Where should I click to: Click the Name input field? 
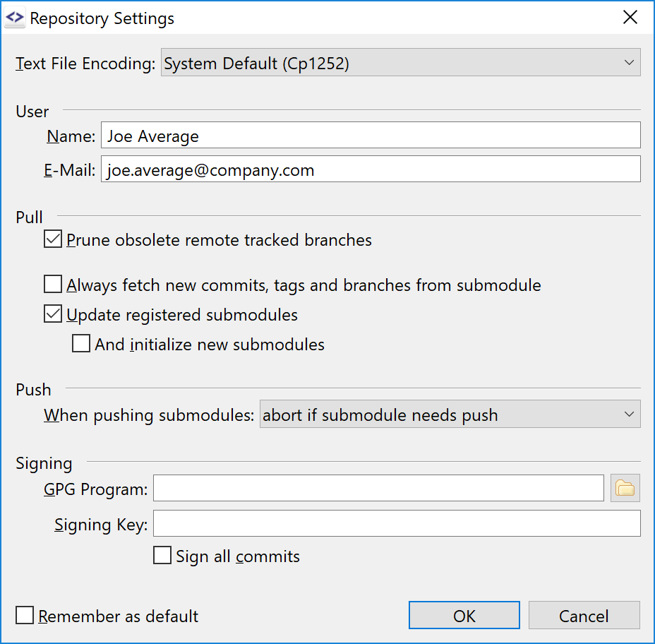pyautogui.click(x=371, y=135)
